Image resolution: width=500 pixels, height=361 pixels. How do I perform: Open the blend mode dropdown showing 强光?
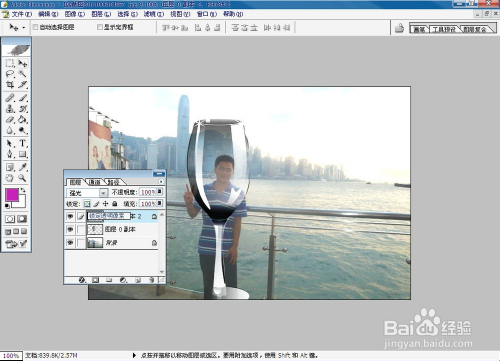tap(103, 193)
